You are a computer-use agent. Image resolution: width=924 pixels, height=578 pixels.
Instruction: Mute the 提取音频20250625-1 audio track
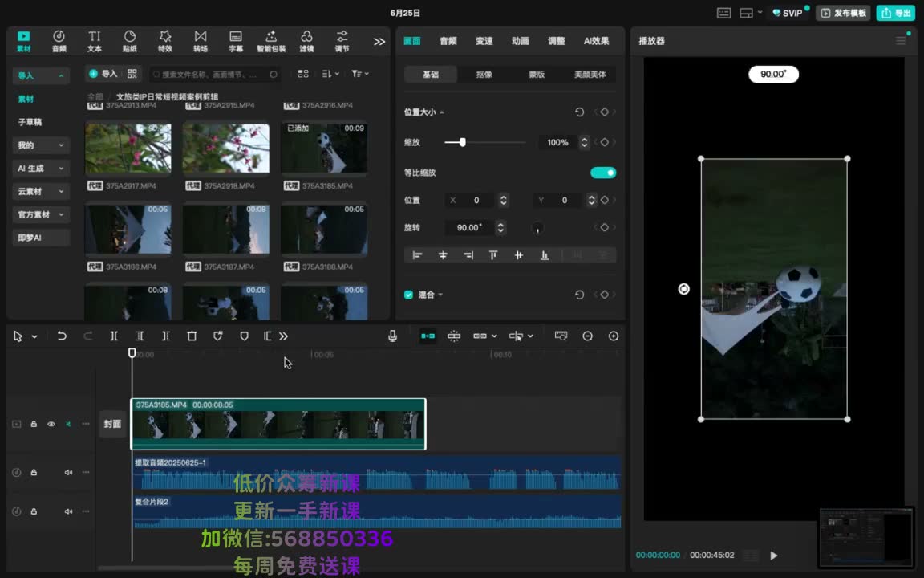pos(68,472)
